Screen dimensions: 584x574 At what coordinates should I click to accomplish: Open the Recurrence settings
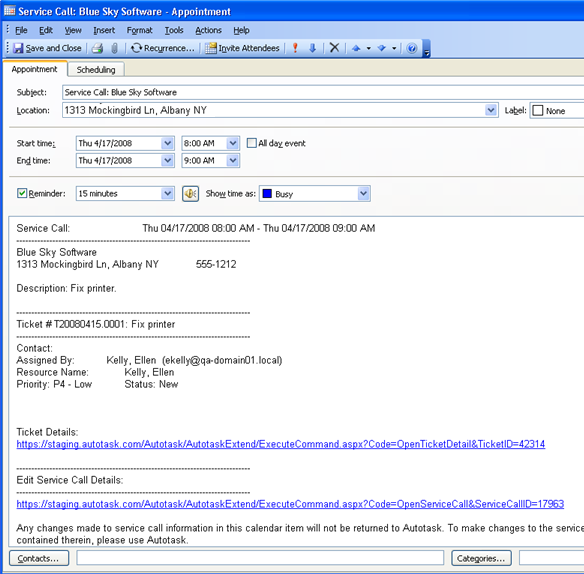click(x=163, y=48)
